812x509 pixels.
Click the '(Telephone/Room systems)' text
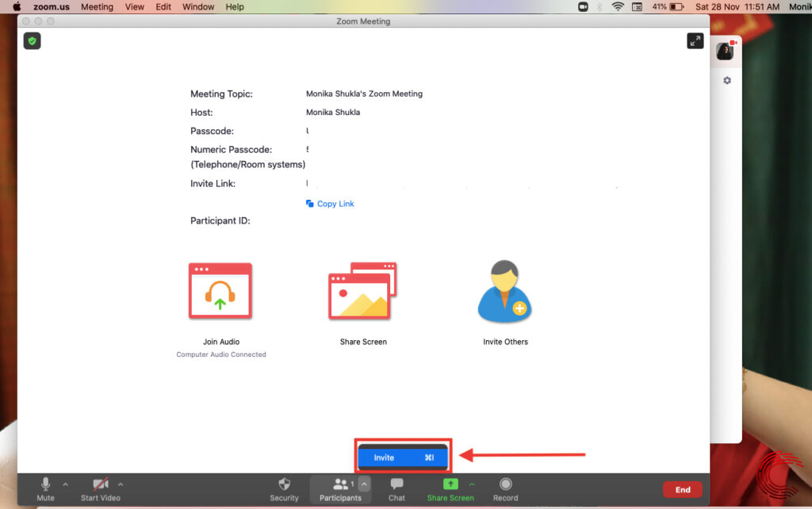tap(248, 165)
